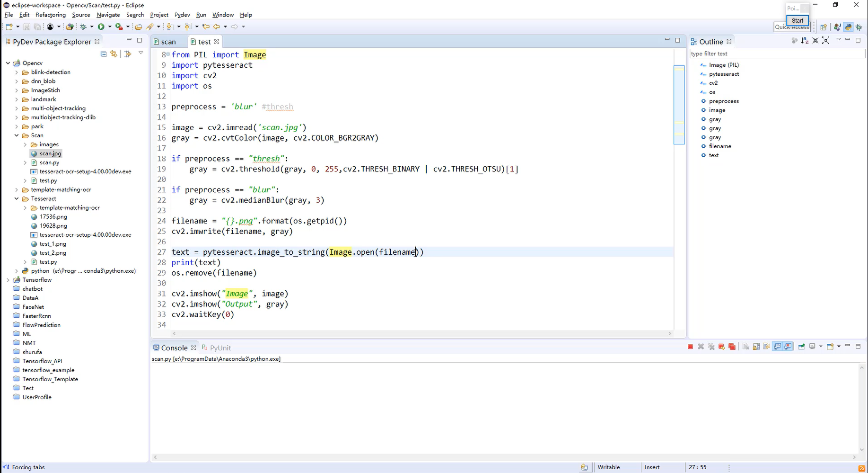868x473 pixels.
Task: Open the Run button dropdown arrow
Action: coord(110,27)
